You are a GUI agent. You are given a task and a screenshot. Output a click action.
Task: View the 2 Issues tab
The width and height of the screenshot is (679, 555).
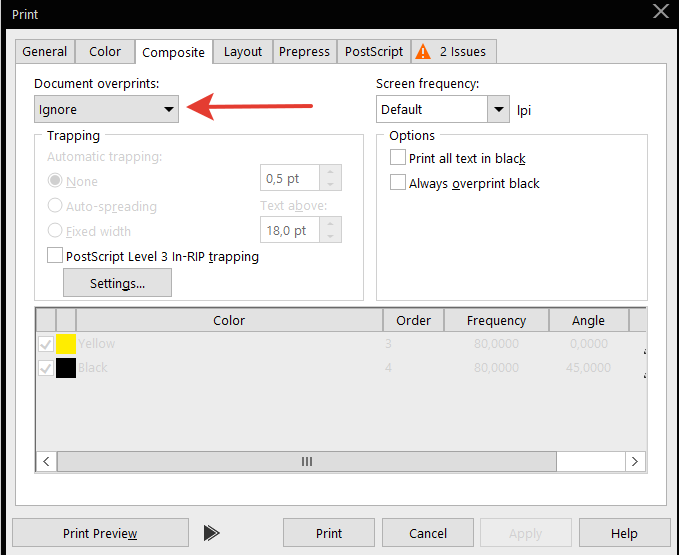[x=454, y=52]
